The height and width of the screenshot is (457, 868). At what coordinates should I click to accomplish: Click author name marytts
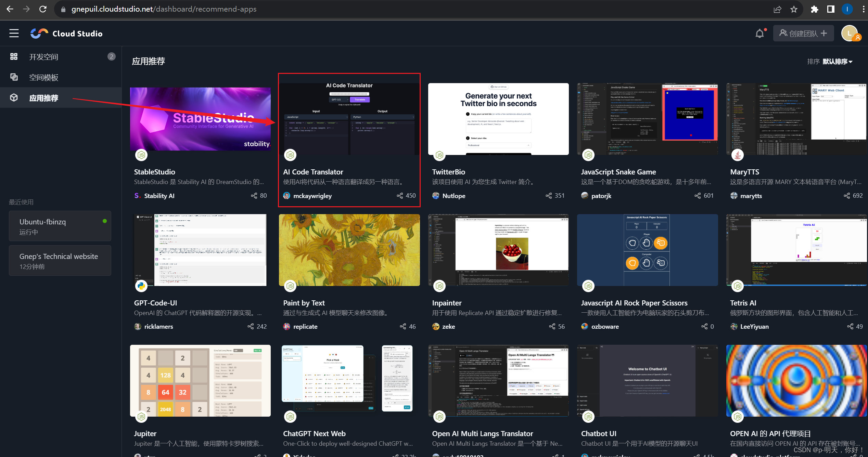coord(751,196)
